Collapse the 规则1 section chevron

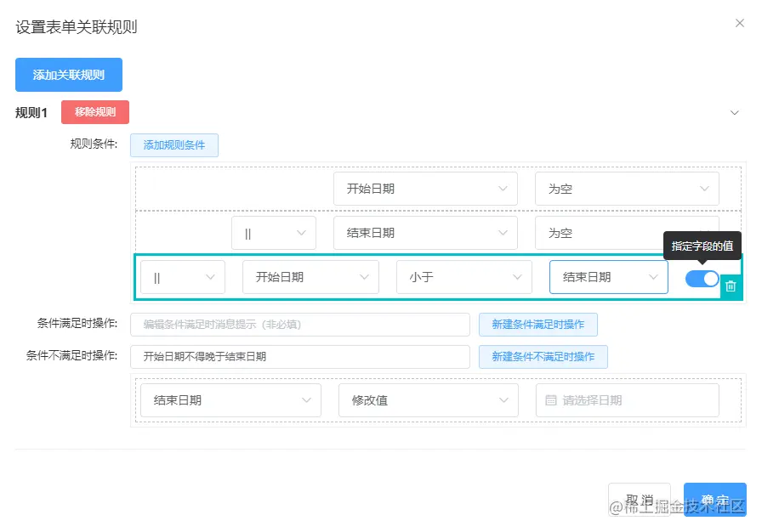click(x=734, y=113)
